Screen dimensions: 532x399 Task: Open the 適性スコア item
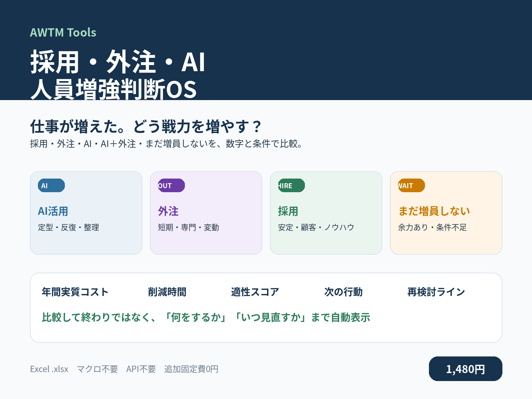point(255,292)
